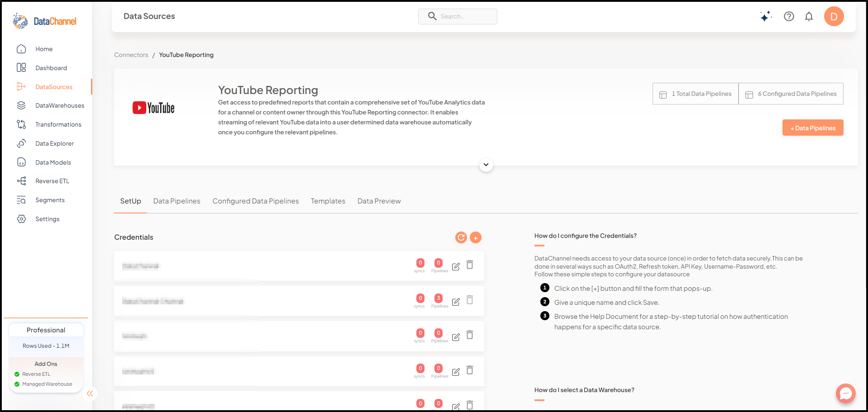Open Data Models section
Viewport: 868px width, 412px height.
coord(53,162)
